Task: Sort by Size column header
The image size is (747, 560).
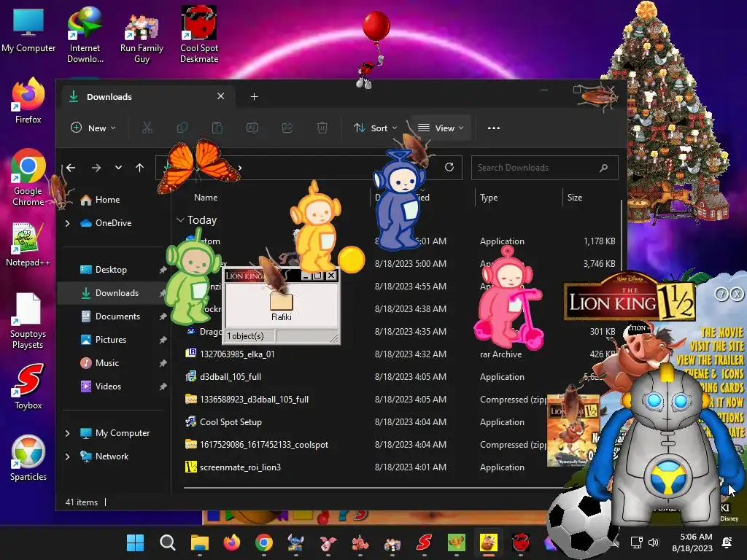Action: coord(575,197)
